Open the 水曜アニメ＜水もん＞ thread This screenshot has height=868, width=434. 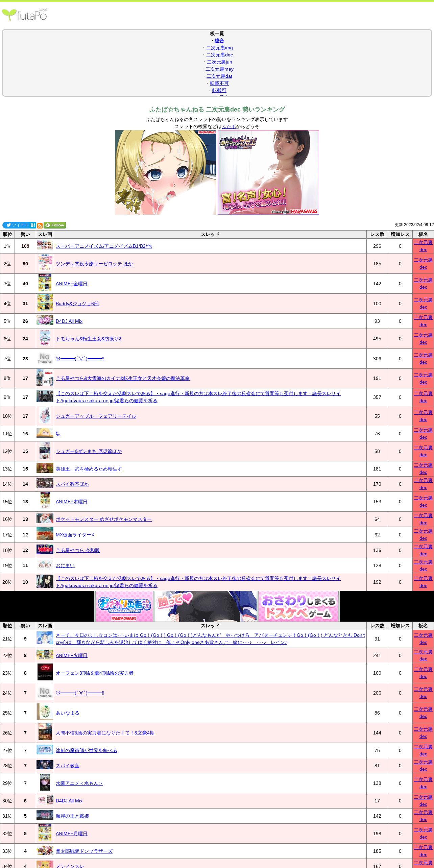coord(79,783)
